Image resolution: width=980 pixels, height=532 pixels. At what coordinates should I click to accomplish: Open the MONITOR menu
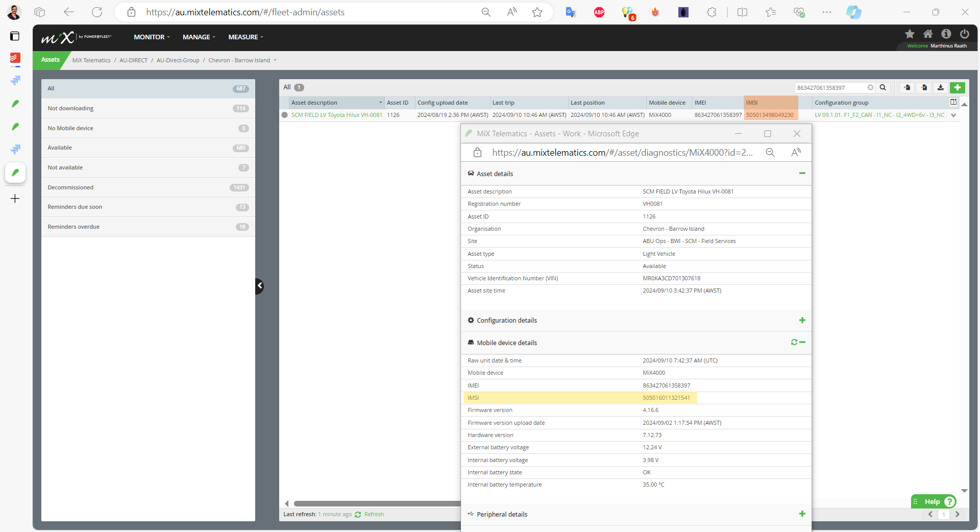(152, 37)
